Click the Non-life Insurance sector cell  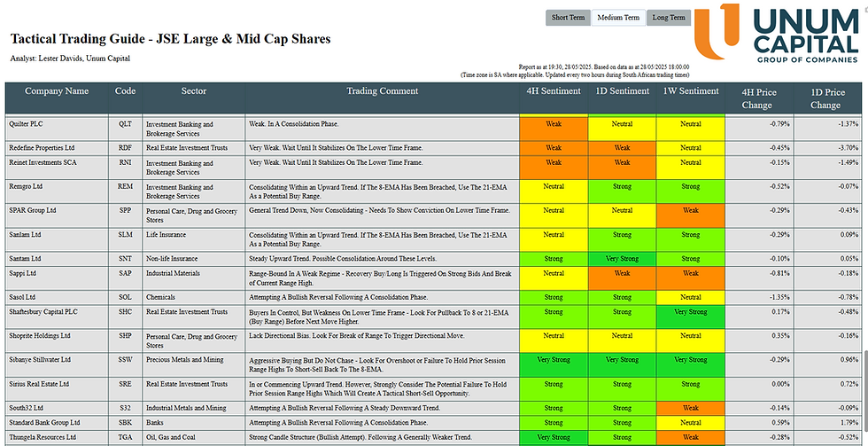pos(193,259)
